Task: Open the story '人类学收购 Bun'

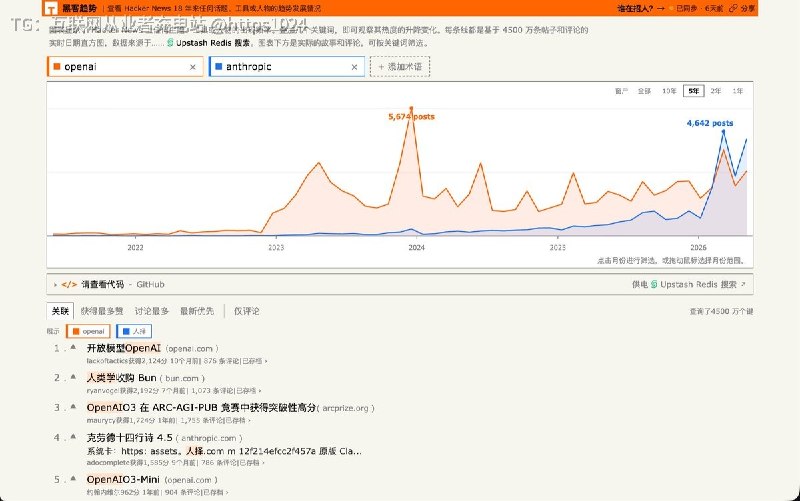Action: (x=121, y=378)
